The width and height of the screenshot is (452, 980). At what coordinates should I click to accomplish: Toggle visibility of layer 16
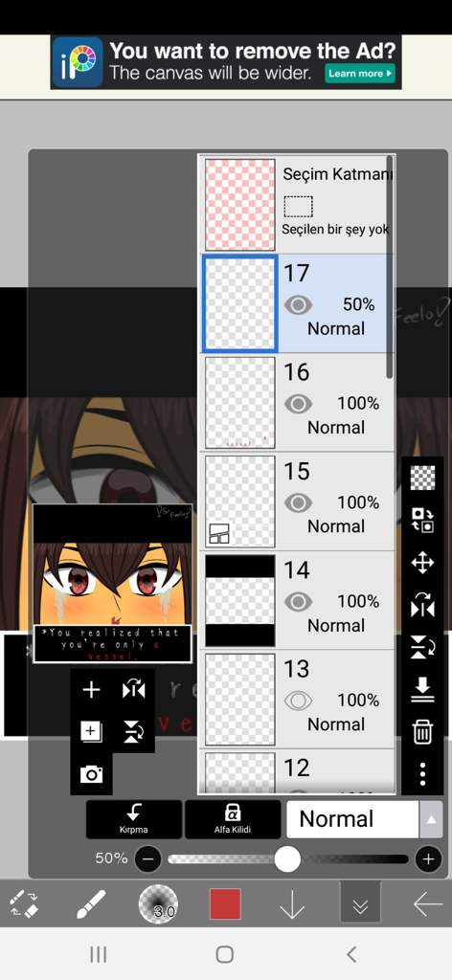pos(298,404)
